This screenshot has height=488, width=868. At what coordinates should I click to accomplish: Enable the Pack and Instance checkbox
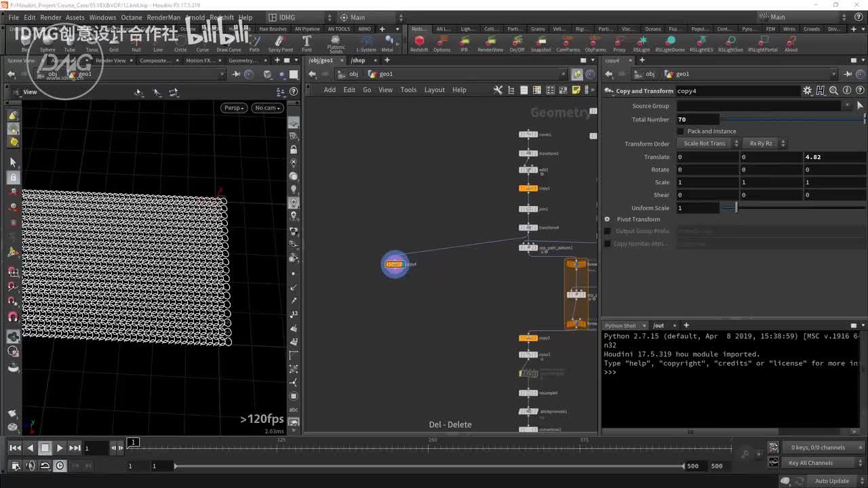681,131
